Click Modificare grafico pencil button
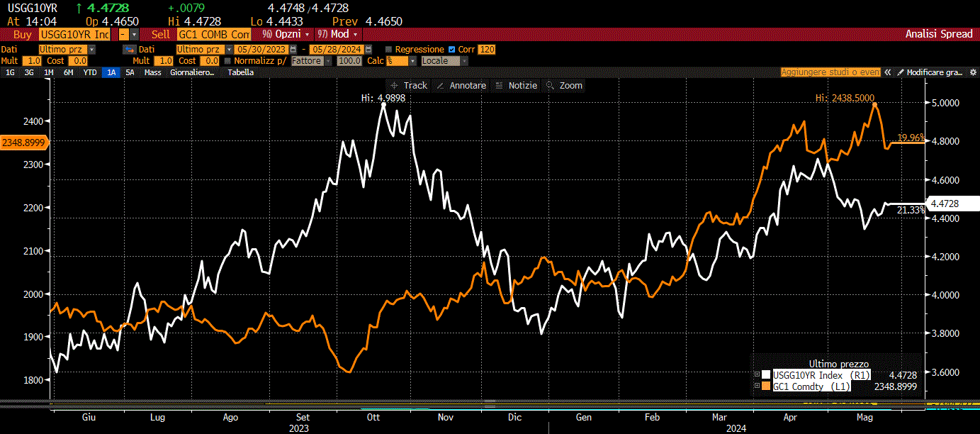This screenshot has width=980, height=434. coord(929,72)
